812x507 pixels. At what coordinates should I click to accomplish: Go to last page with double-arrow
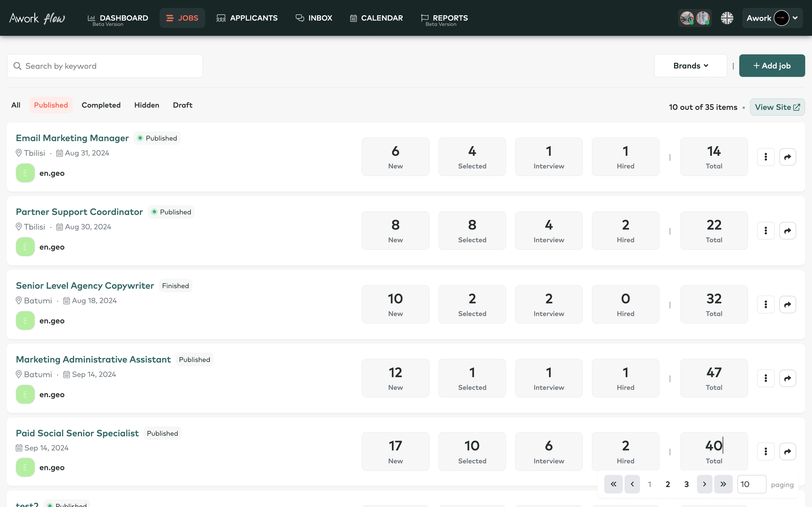[723, 484]
